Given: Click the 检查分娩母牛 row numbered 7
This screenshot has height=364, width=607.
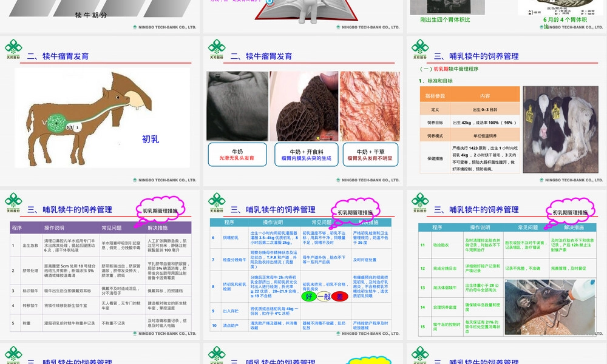Looking at the screenshot, I should 301,259.
